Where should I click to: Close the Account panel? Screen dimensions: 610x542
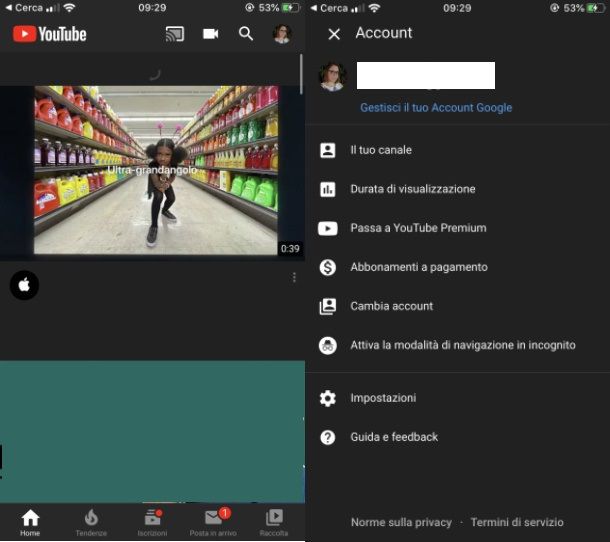pyautogui.click(x=334, y=34)
